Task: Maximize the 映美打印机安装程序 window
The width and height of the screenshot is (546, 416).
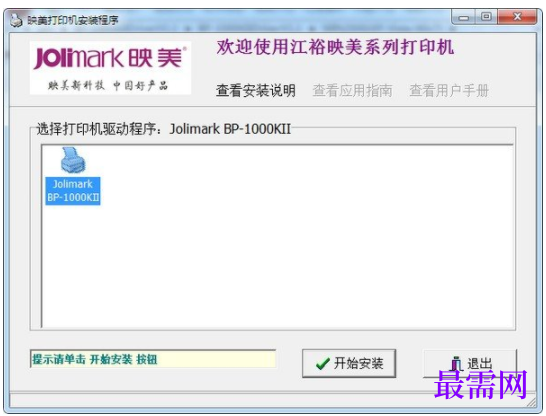Action: pyautogui.click(x=486, y=17)
